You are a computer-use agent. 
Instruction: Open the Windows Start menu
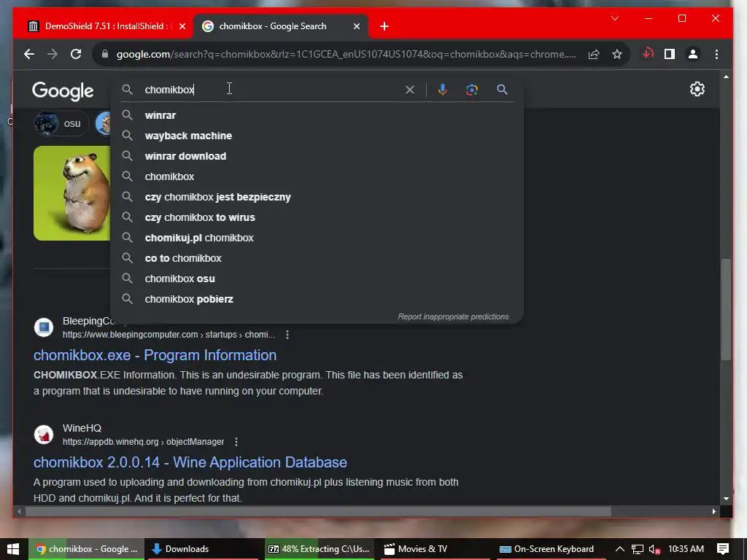(x=13, y=549)
